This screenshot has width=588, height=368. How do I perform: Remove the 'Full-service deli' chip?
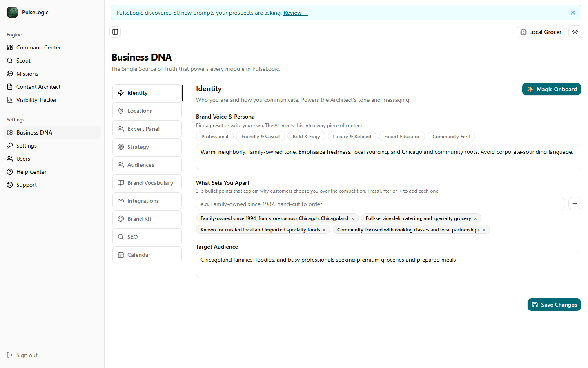(x=475, y=219)
